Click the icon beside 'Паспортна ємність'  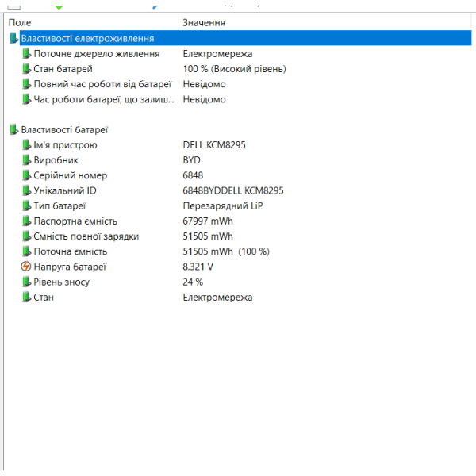tap(26, 221)
